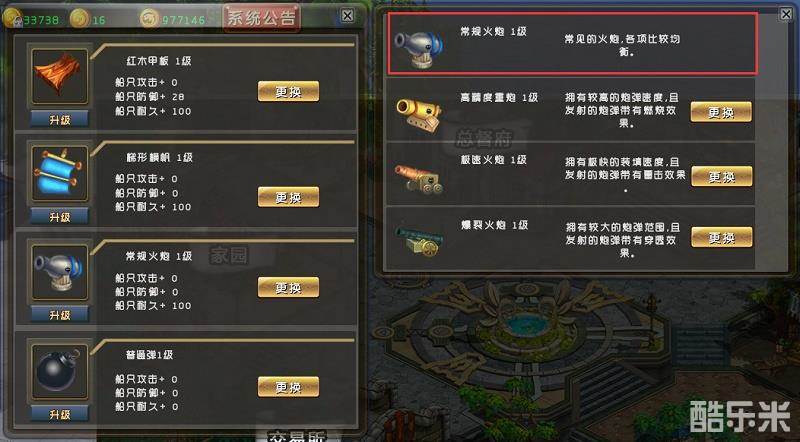The image size is (800, 442).
Task: Click the green burst cannon icon
Action: pos(418,240)
